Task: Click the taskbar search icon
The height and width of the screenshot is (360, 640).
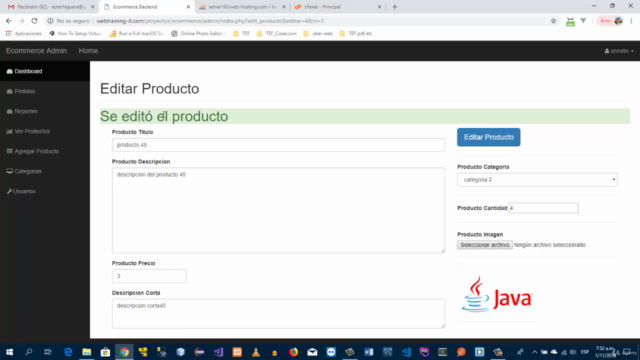Action: pyautogui.click(x=29, y=352)
